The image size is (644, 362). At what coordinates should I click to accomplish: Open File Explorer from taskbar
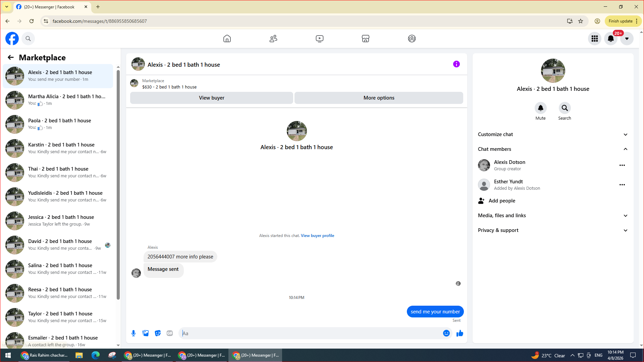click(x=79, y=355)
